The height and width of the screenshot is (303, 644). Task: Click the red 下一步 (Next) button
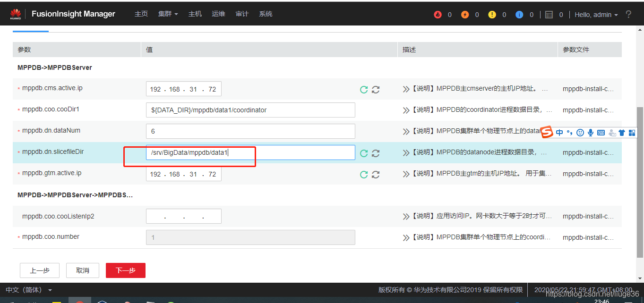[x=125, y=270]
